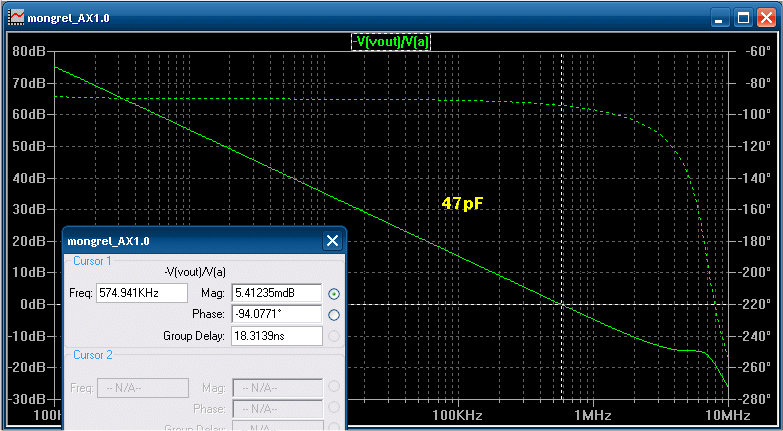The image size is (783, 431).
Task: Click the 10MHz frequency axis label
Action: pyautogui.click(x=729, y=416)
